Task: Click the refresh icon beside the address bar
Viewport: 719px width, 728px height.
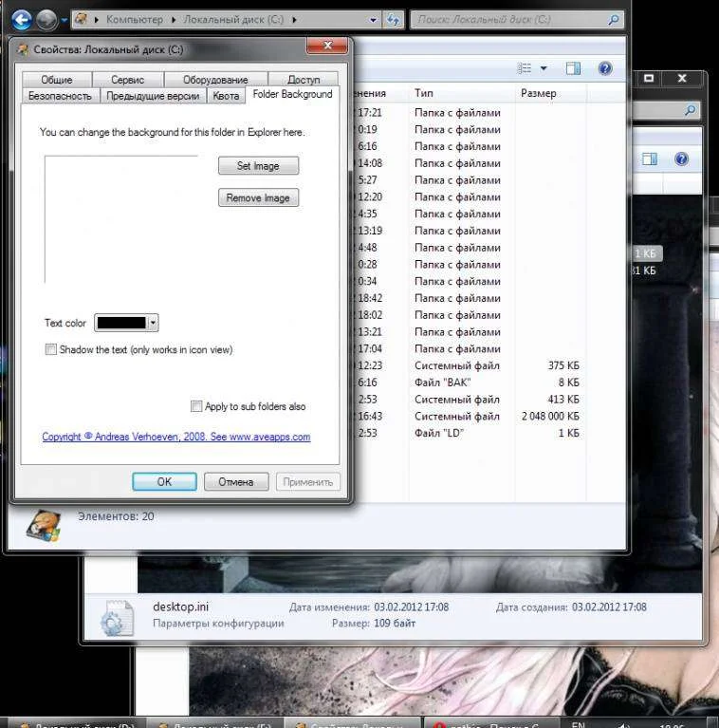Action: [x=394, y=20]
